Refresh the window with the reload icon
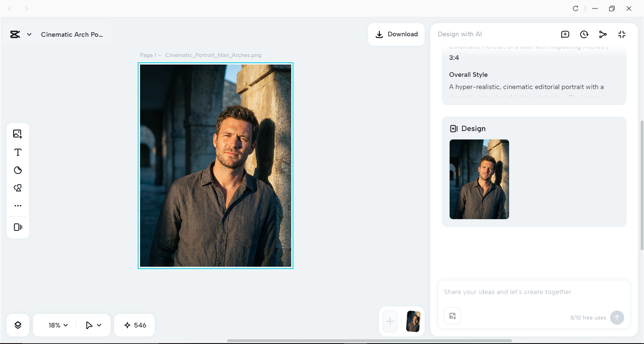Screen dimensions: 644x344 coord(576,8)
